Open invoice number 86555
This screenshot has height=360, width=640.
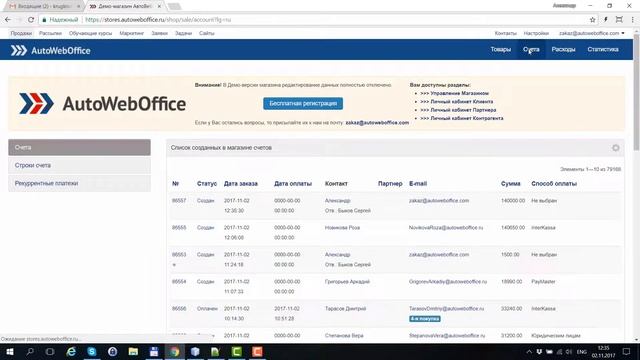(179, 228)
